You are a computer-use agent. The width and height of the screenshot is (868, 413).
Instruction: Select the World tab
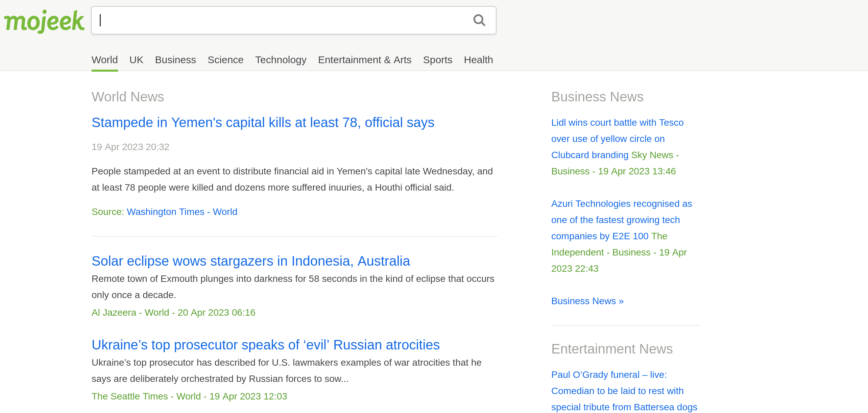tap(104, 60)
